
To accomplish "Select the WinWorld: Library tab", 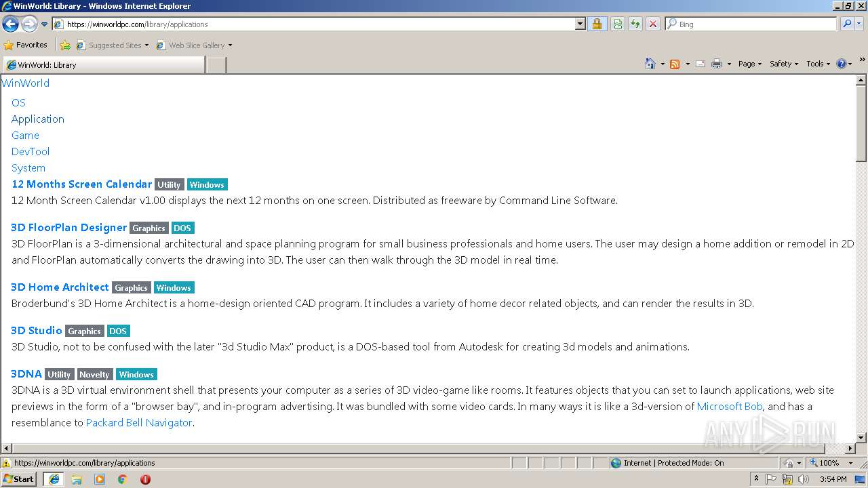I will tap(103, 65).
